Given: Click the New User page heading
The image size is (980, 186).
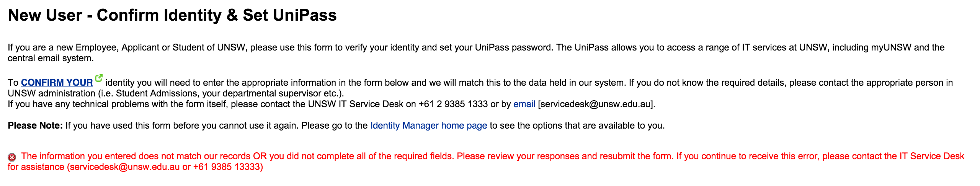Looking at the screenshot, I should coord(172,15).
